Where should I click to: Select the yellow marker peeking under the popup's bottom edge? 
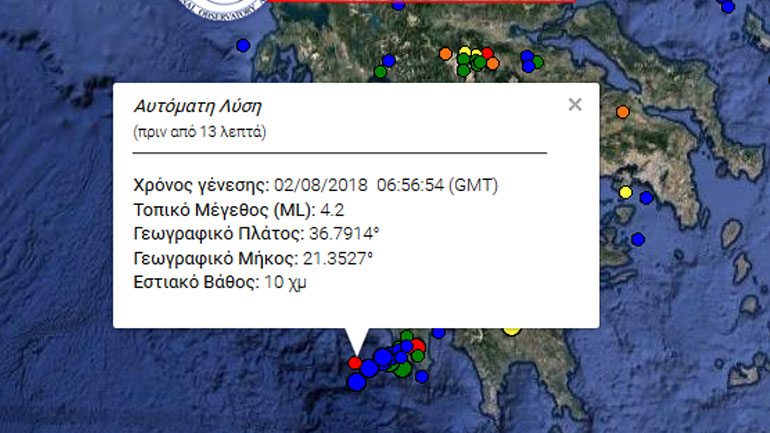point(511,331)
